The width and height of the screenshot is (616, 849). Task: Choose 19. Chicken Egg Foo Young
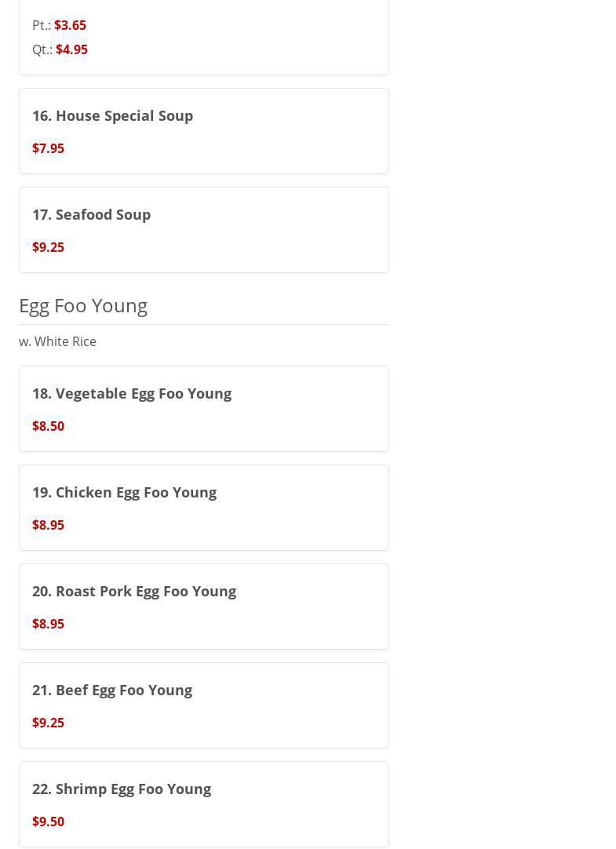[x=124, y=492]
